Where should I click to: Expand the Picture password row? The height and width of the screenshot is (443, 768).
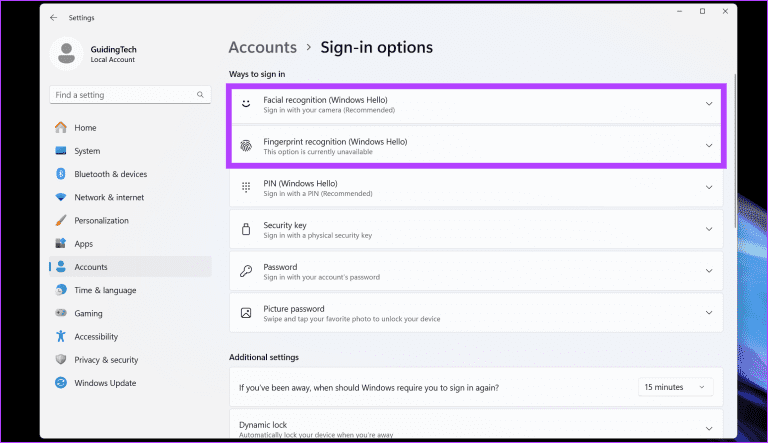pyautogui.click(x=709, y=313)
